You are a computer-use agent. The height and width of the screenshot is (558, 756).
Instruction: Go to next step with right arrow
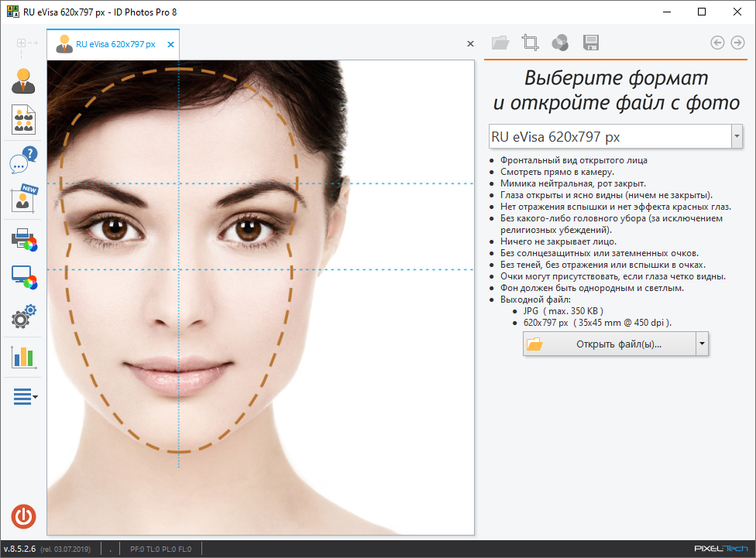click(x=737, y=43)
